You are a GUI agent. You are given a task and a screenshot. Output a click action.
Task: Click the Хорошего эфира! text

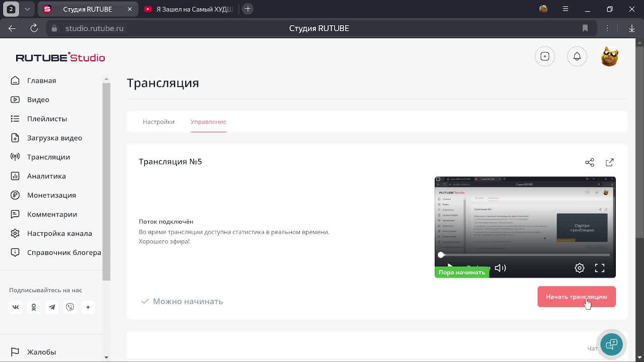(164, 241)
